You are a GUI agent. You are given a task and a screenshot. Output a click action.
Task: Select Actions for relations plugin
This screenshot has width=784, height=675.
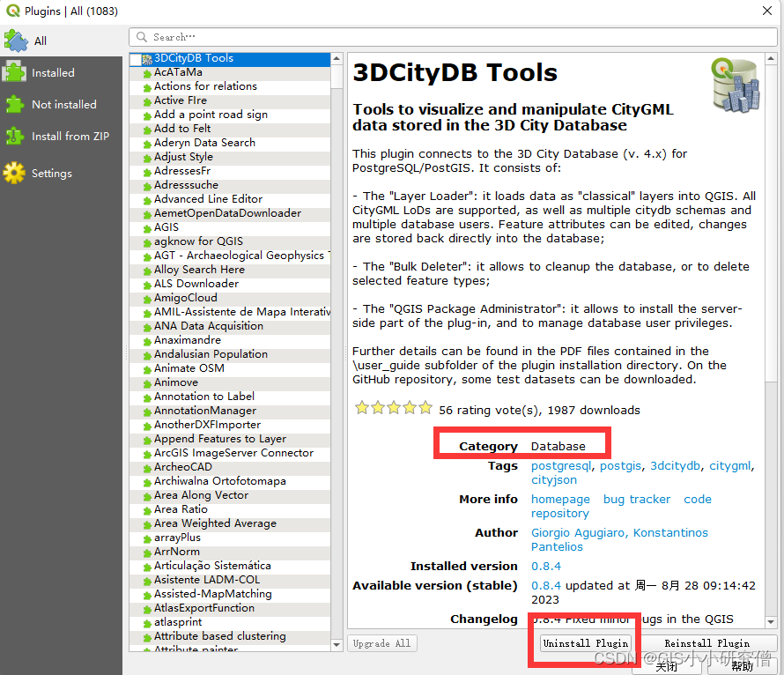click(x=230, y=86)
